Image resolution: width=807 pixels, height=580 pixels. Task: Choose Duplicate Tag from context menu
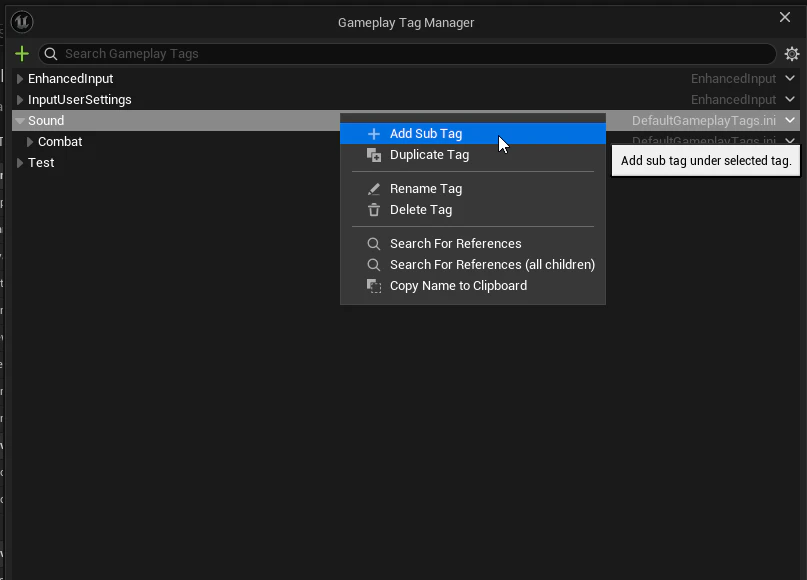(472, 155)
